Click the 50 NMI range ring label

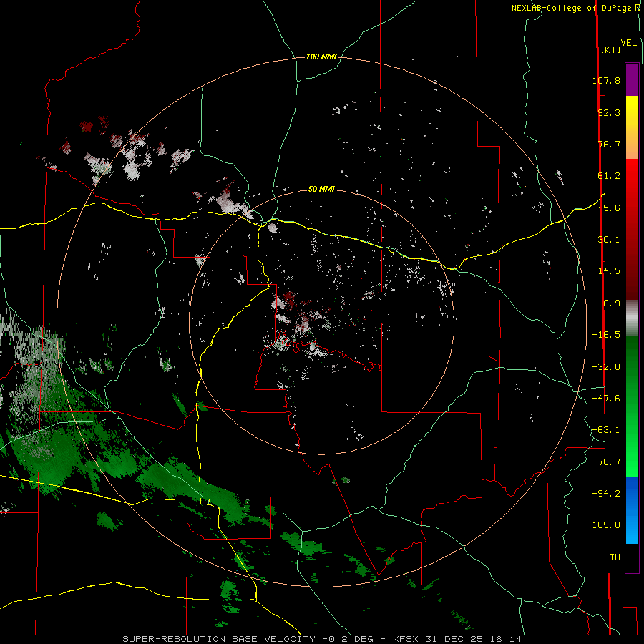(x=321, y=189)
